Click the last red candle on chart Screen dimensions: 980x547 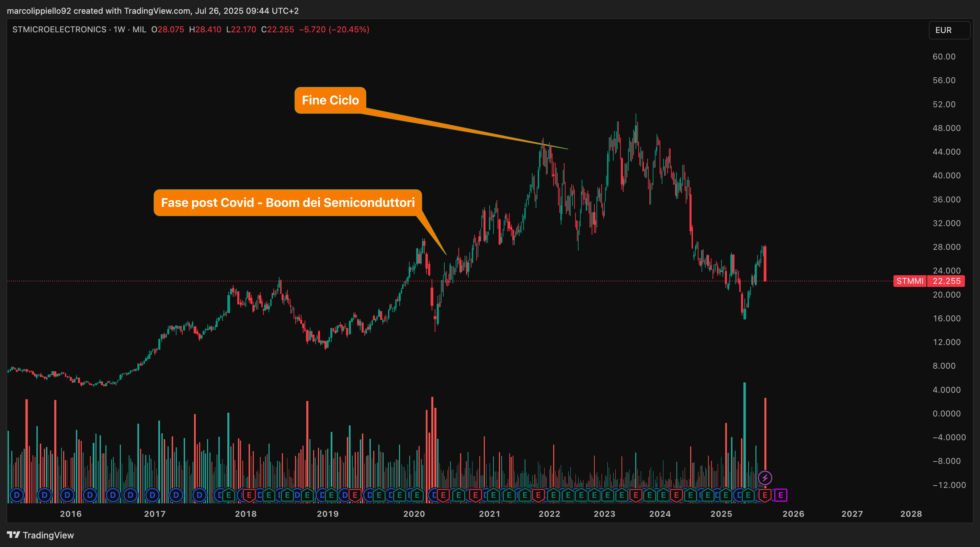765,264
